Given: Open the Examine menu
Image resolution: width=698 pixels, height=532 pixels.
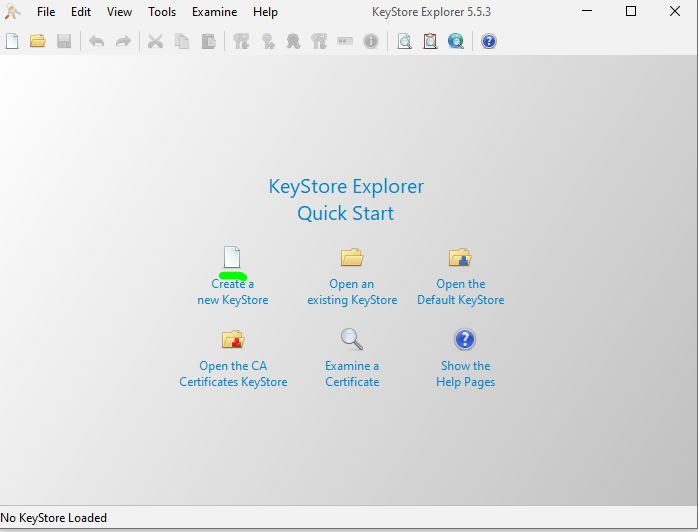Looking at the screenshot, I should pos(215,12).
